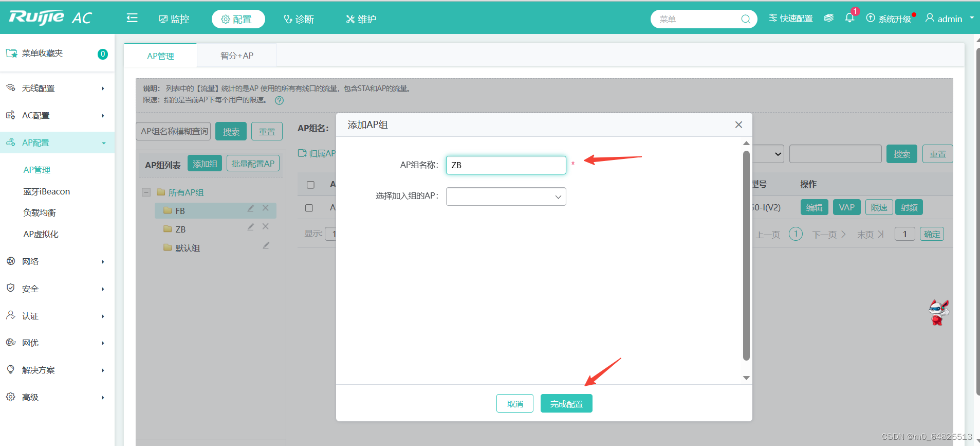Screen dimensions: 980x446
Task: Collapse sidebar with hamburger menu icon
Action: pos(132,19)
